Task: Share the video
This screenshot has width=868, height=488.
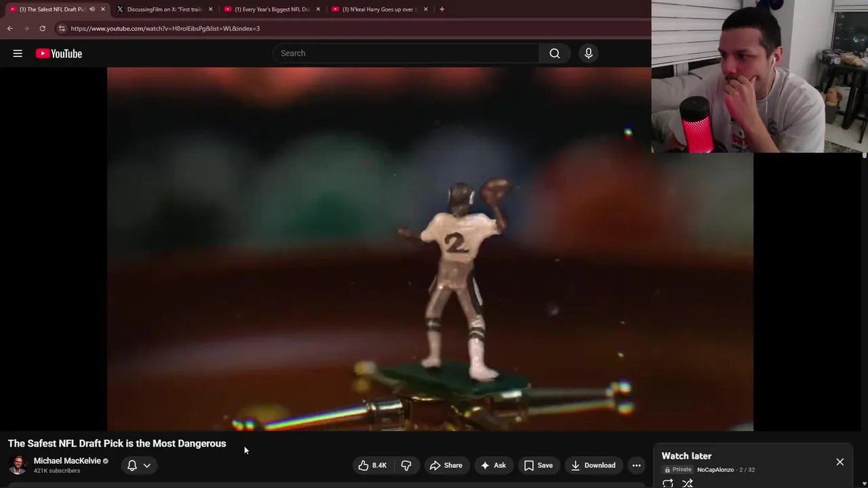Action: click(446, 466)
